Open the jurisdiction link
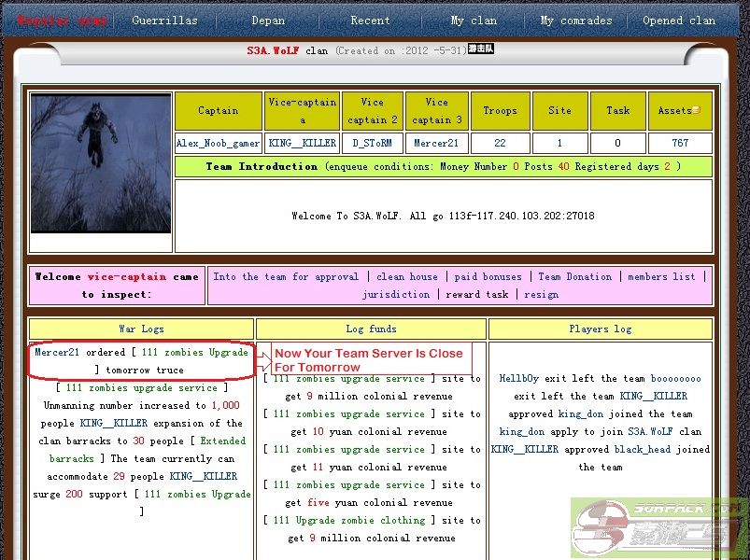 396,295
